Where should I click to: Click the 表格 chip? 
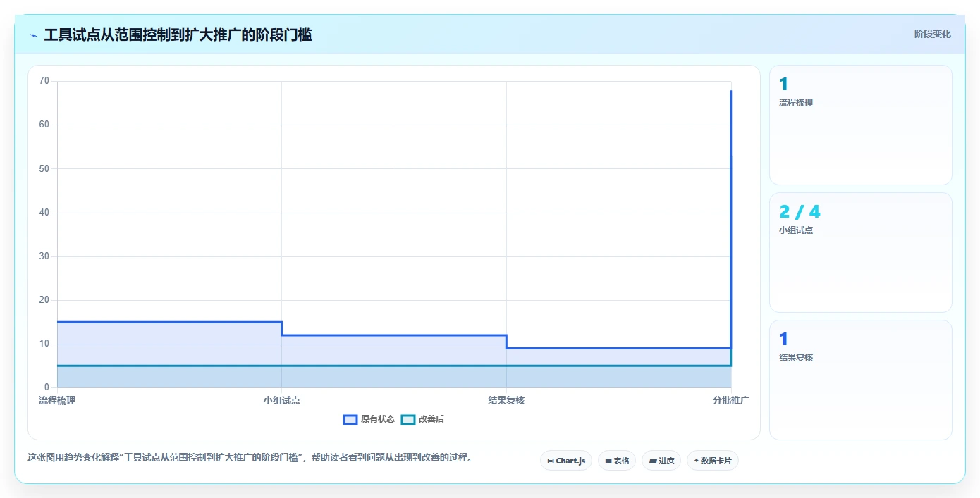point(617,461)
